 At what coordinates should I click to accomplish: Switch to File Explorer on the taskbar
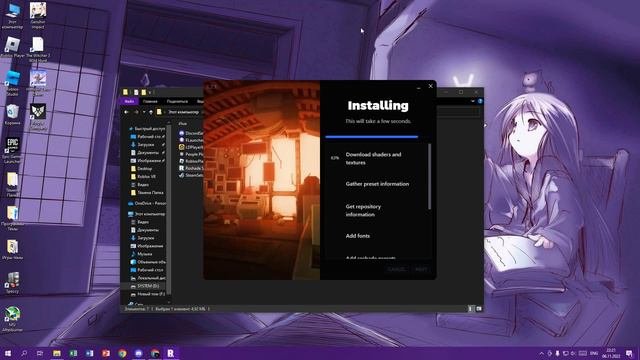point(57,353)
